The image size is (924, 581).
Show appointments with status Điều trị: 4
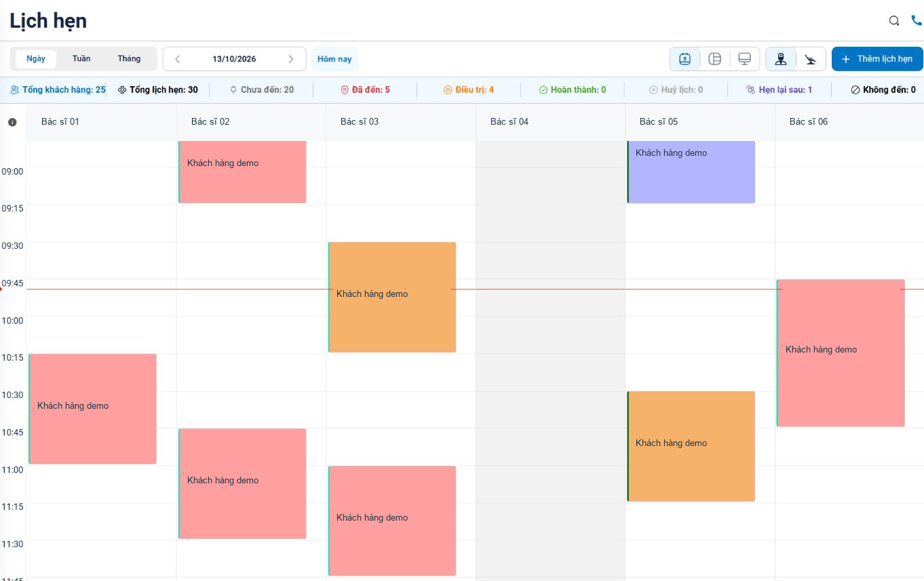(469, 89)
